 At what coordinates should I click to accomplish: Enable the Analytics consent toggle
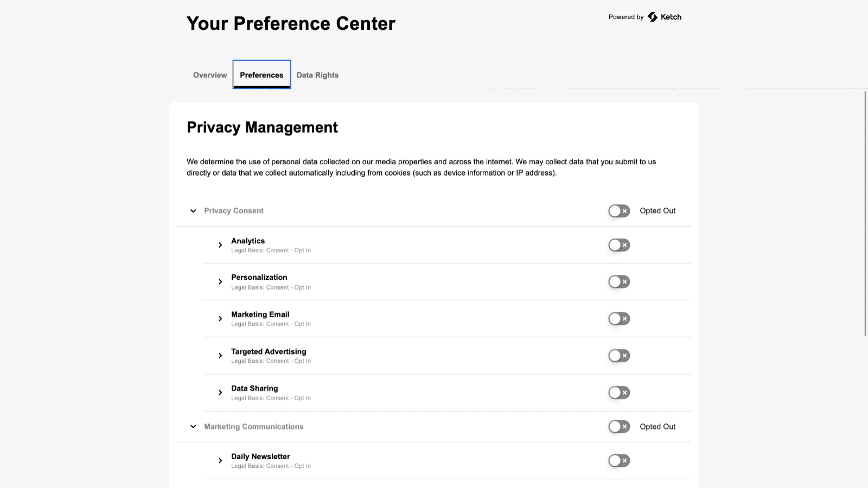click(618, 245)
